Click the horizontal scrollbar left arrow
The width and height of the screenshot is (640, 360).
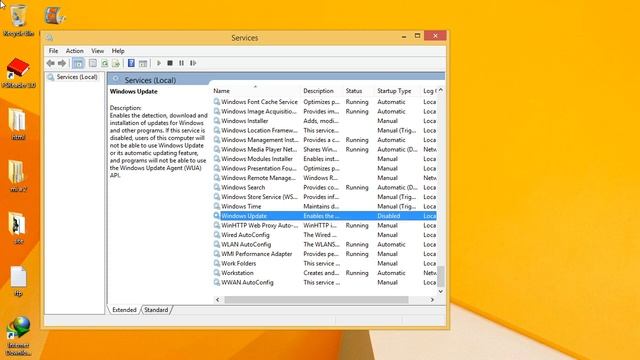[218, 300]
